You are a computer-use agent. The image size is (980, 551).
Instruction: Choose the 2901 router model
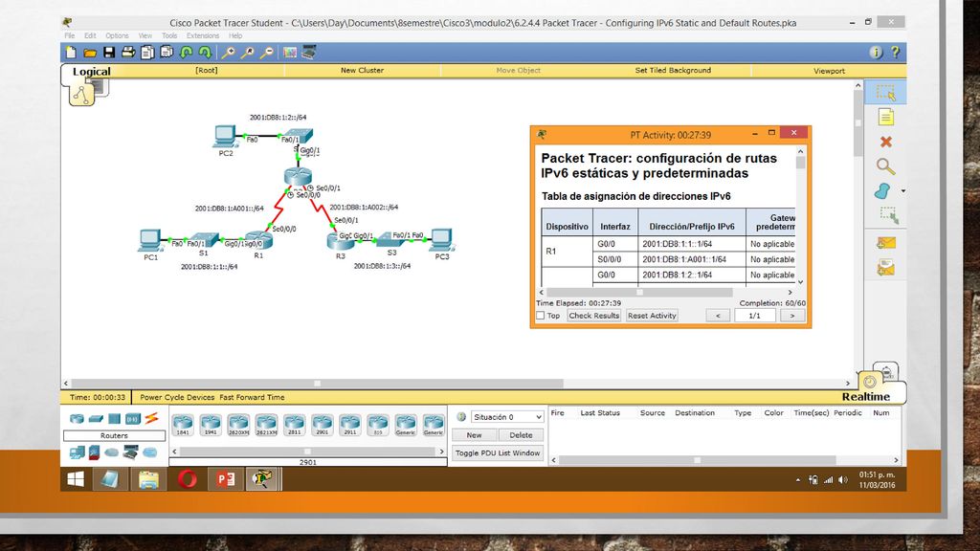(x=322, y=425)
